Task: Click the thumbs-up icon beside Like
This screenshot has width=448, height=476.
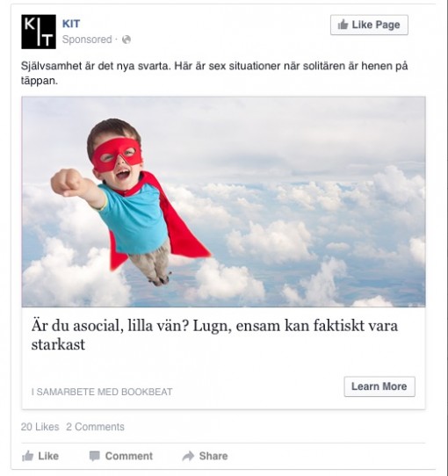Action: pyautogui.click(x=27, y=456)
